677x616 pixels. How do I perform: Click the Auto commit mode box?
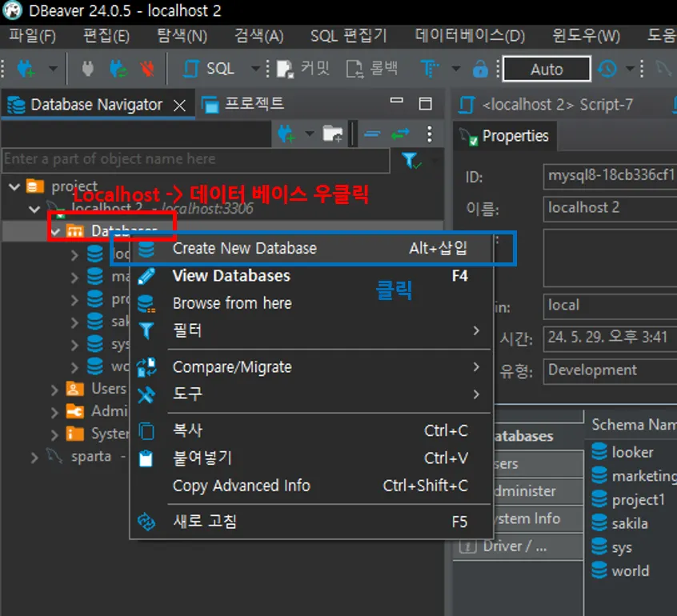(x=547, y=69)
